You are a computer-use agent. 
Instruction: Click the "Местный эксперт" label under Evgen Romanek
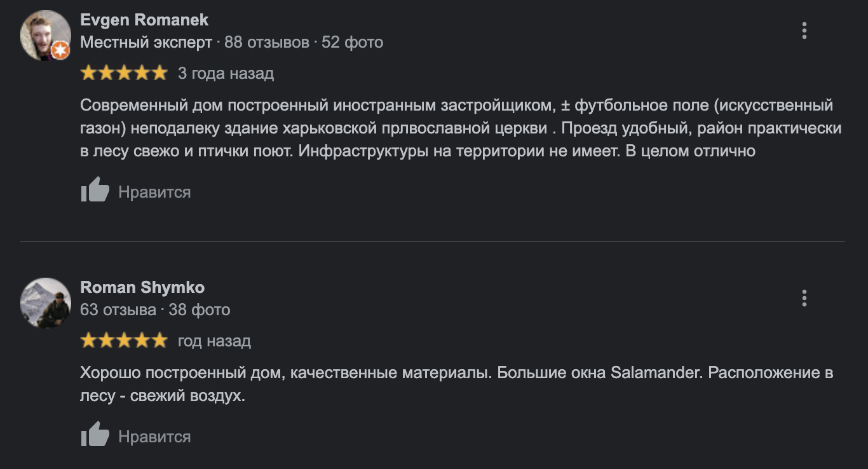click(x=146, y=43)
